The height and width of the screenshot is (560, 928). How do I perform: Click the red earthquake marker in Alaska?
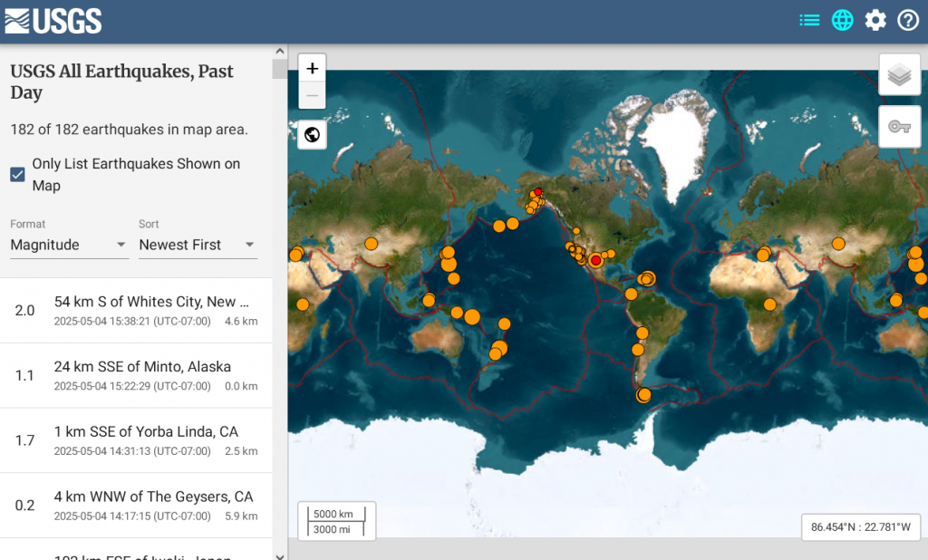[x=538, y=192]
